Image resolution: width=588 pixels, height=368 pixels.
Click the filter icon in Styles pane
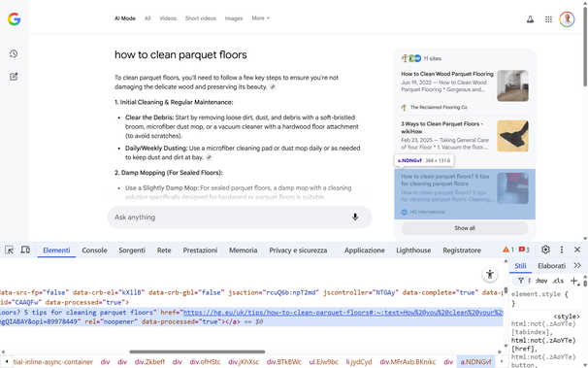521,281
